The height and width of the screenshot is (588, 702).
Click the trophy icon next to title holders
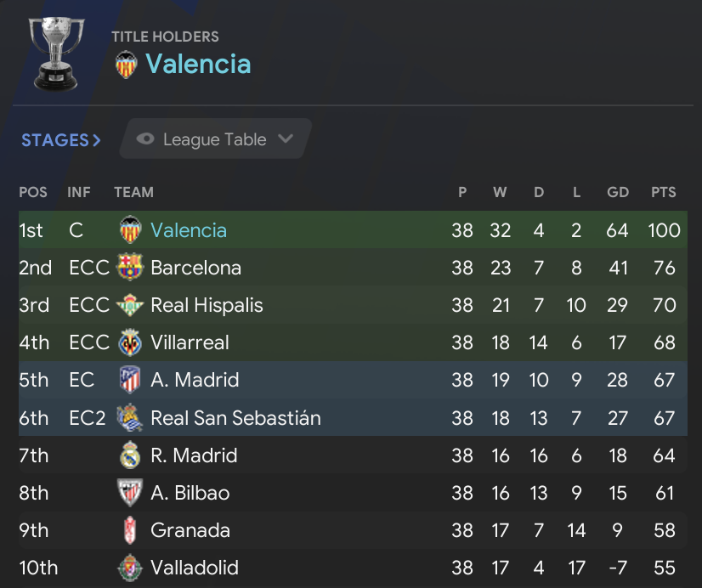click(55, 51)
